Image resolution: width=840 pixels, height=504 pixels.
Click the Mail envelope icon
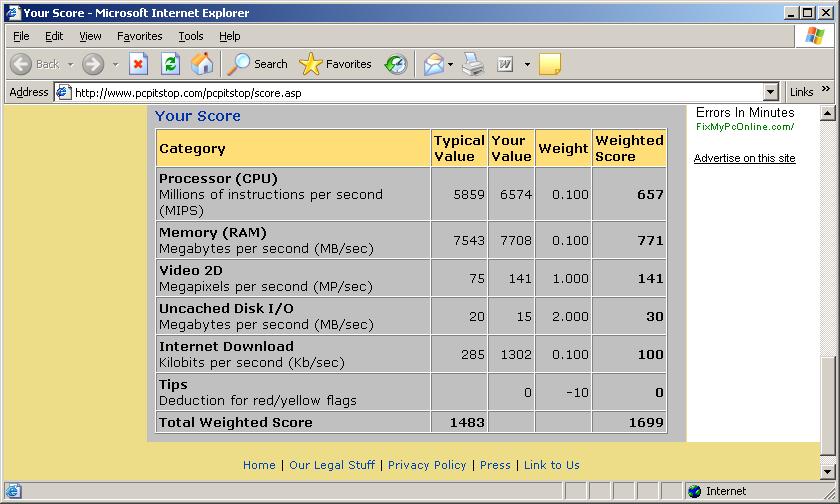[x=433, y=64]
